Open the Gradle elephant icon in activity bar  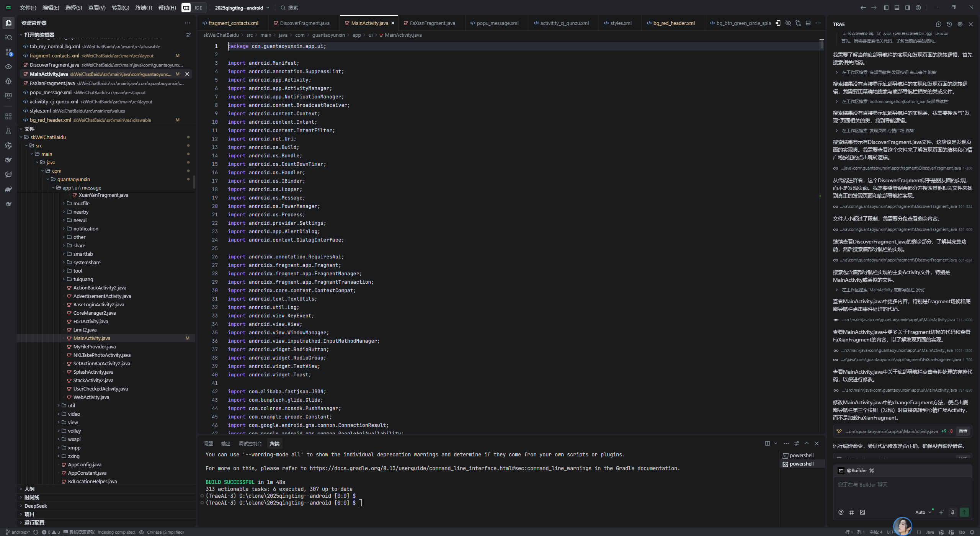[8, 189]
